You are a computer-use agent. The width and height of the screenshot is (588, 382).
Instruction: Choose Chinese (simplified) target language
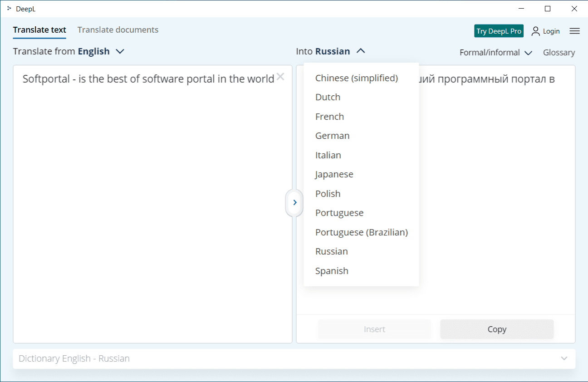coord(356,78)
